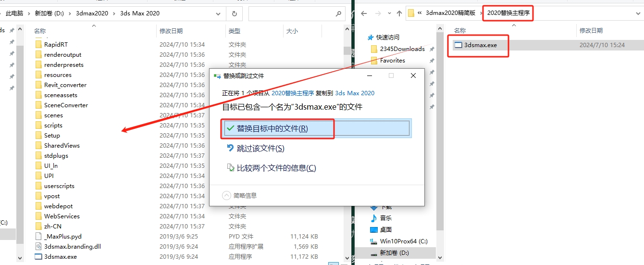The height and width of the screenshot is (265, 644).
Task: Select the scripts folder icon
Action: (x=39, y=125)
